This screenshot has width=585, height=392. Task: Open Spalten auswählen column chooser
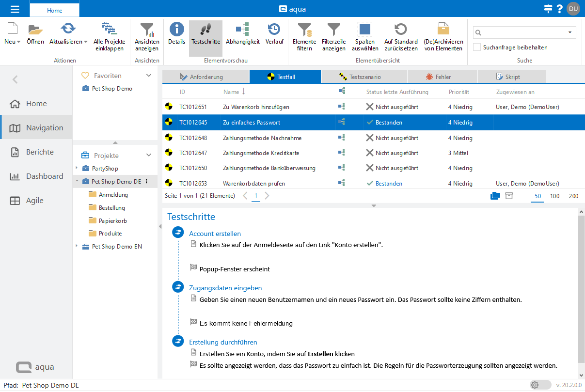click(x=364, y=31)
